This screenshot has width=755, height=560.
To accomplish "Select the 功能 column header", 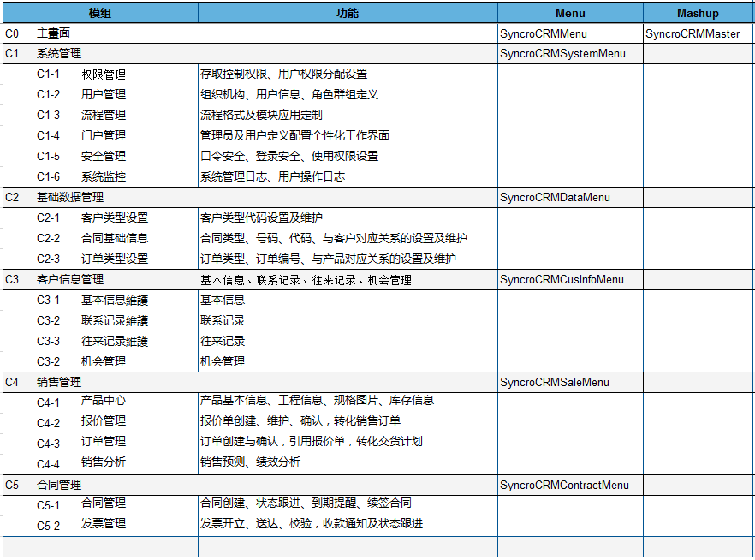I will (x=348, y=13).
